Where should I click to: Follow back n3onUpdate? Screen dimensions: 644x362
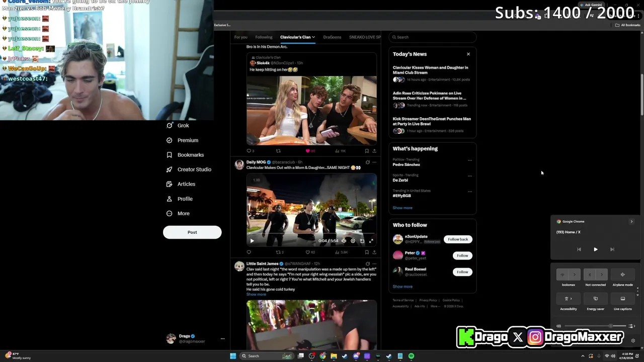458,239
